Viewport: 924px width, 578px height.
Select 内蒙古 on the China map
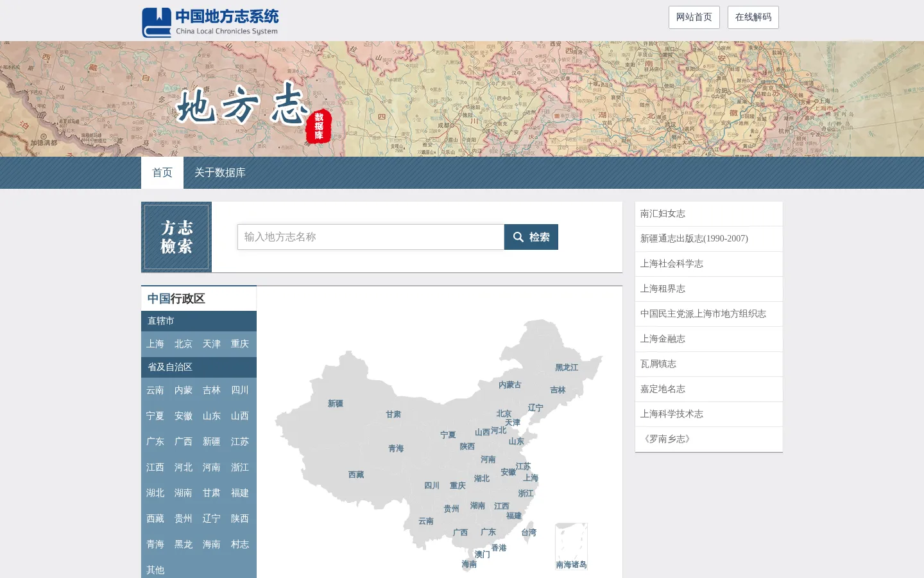click(x=510, y=385)
